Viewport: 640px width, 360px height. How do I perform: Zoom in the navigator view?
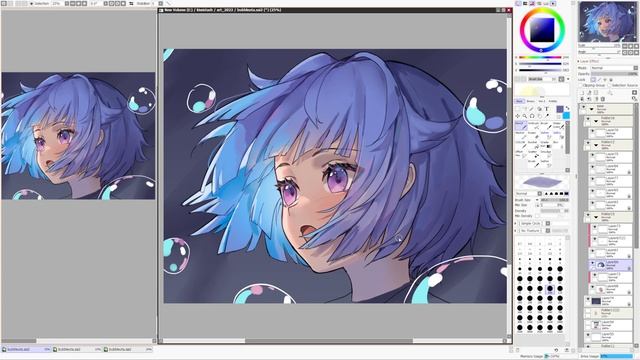click(630, 46)
